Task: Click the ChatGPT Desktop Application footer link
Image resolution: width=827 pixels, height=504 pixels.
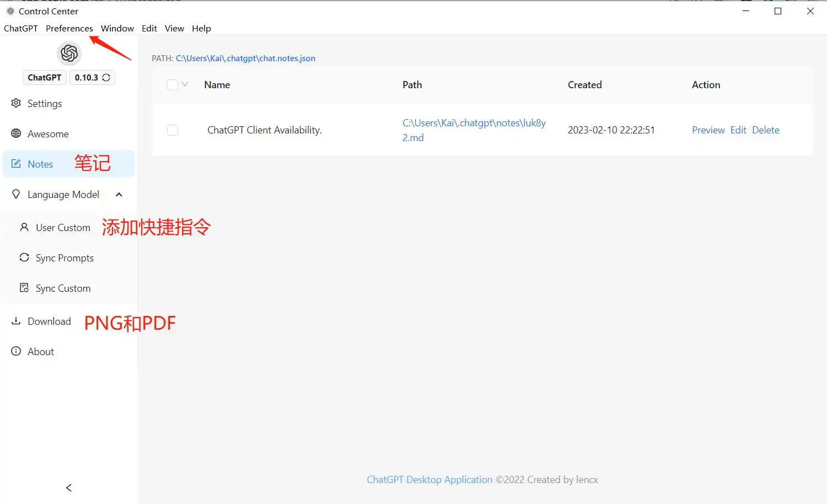Action: pyautogui.click(x=429, y=480)
